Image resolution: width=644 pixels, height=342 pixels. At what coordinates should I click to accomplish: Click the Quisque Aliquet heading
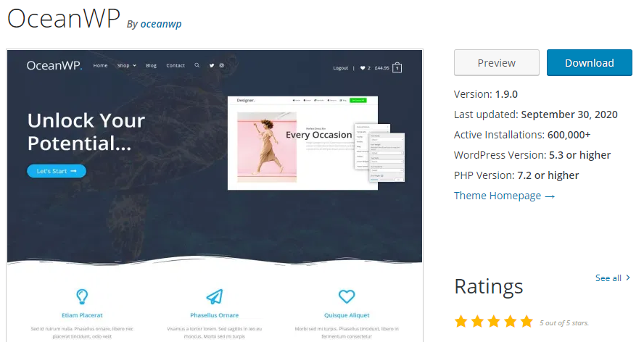347,315
